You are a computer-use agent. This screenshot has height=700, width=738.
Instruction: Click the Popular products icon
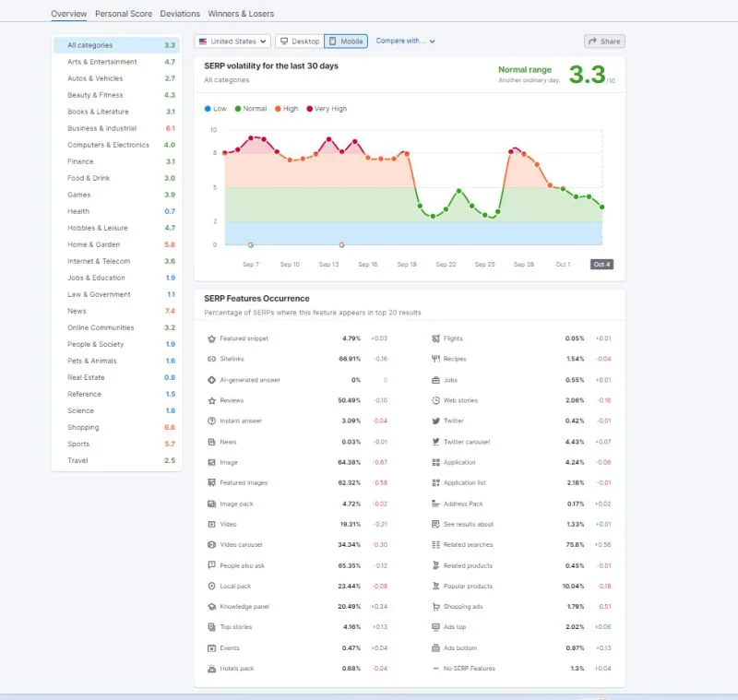pyautogui.click(x=435, y=587)
